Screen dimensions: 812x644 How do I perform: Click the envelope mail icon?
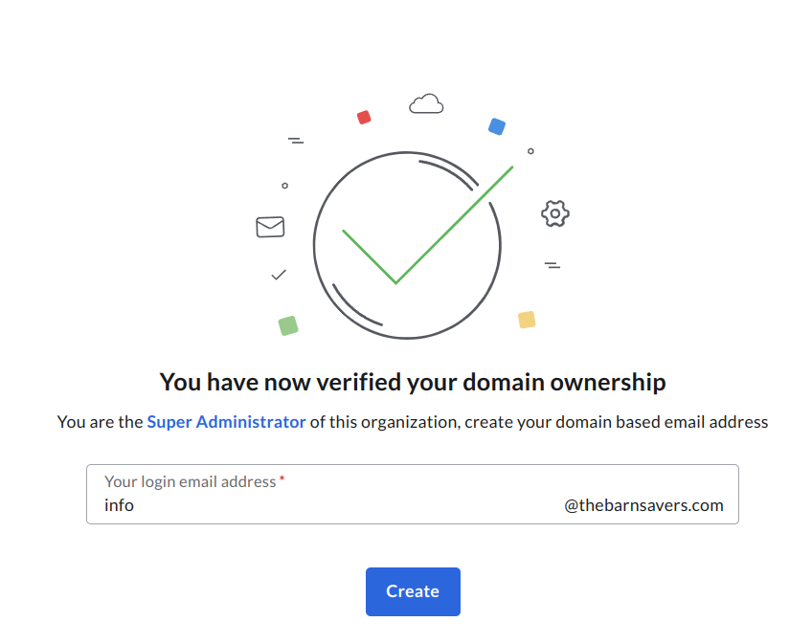coord(270,227)
